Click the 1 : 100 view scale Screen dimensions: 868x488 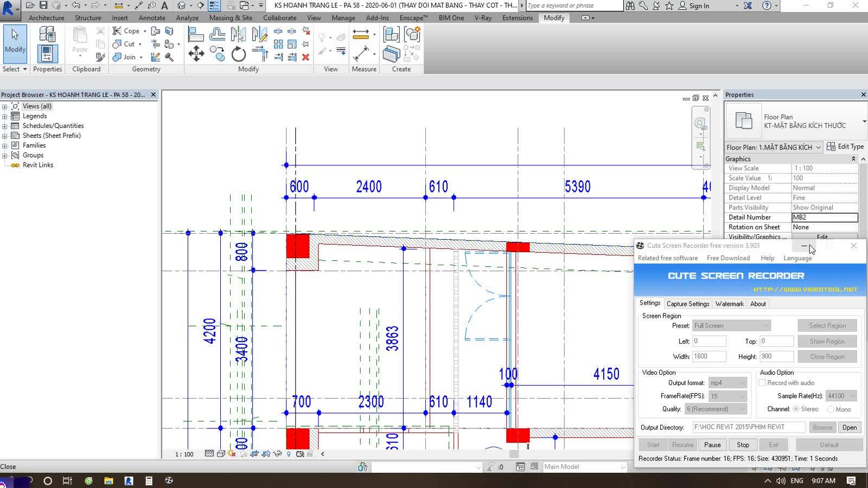click(184, 454)
